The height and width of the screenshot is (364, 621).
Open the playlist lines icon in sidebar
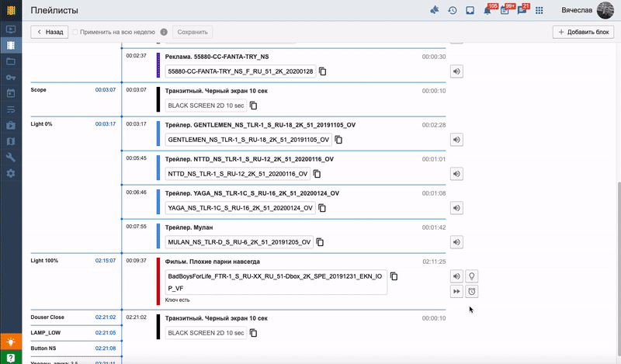(x=11, y=109)
